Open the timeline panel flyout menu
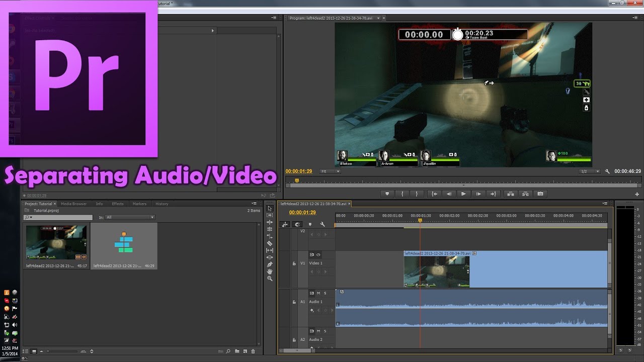 (605, 204)
